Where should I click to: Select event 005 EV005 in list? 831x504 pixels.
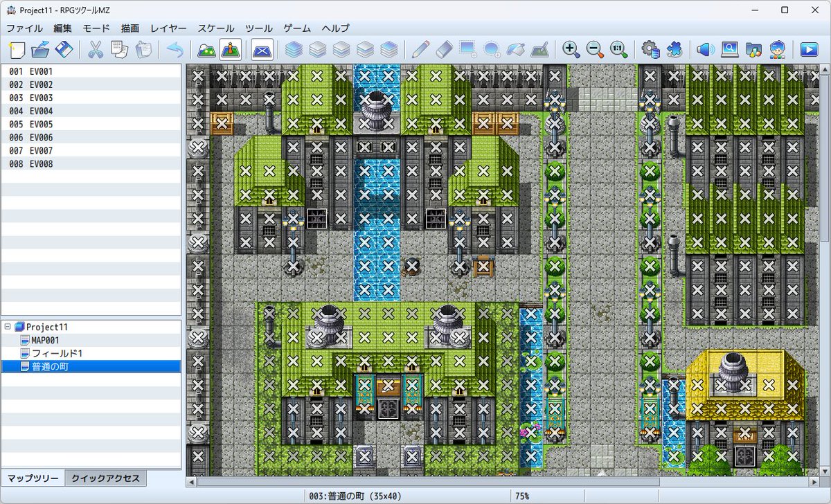pos(91,124)
